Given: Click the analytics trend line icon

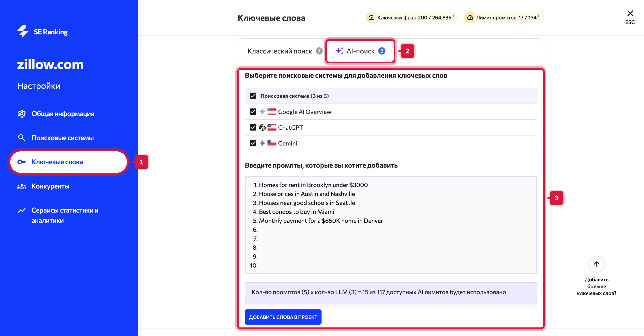Looking at the screenshot, I should tap(21, 210).
